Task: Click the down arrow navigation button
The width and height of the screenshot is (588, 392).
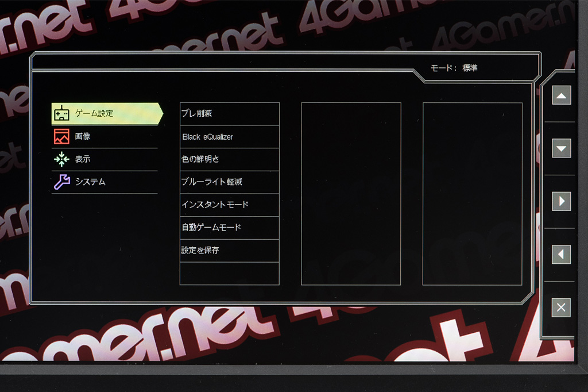Action: [562, 148]
